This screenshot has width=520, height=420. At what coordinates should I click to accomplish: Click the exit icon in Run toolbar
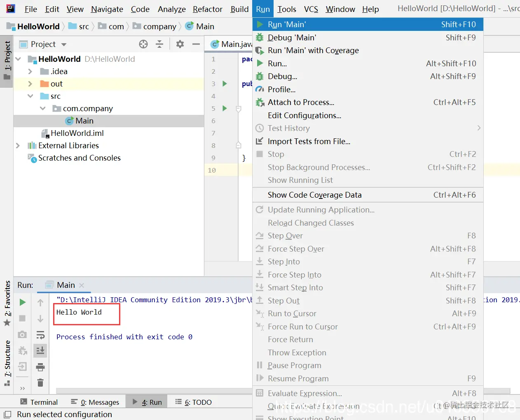point(22,366)
